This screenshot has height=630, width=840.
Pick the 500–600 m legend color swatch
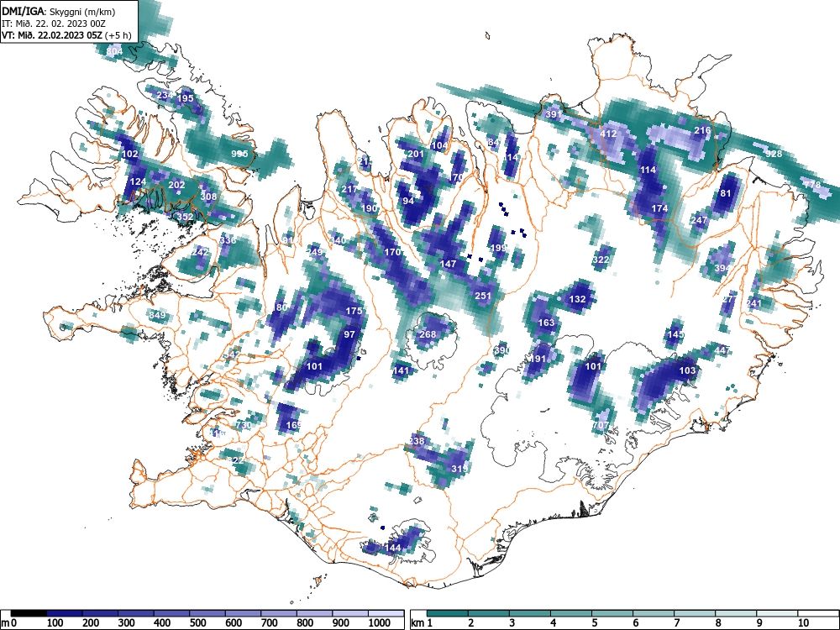pyautogui.click(x=207, y=613)
